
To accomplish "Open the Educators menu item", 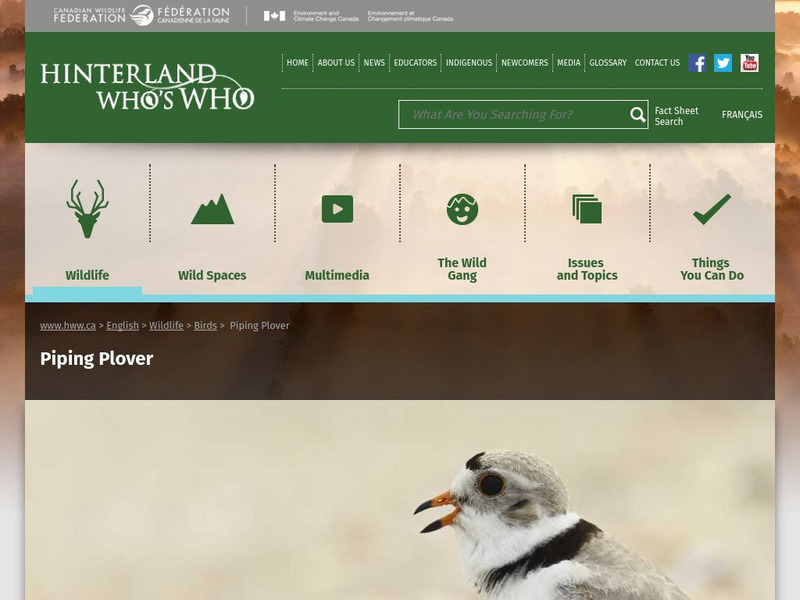I will pos(415,63).
